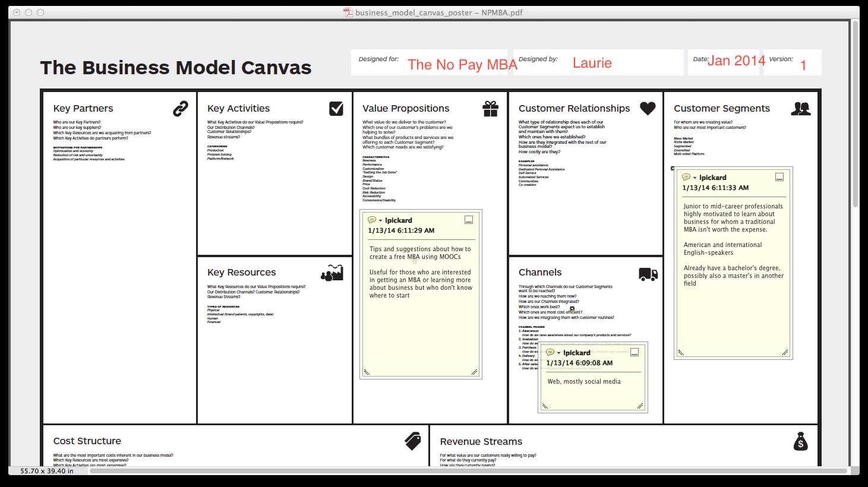Click the Designed for field 'The No Pay MBA'
868x487 pixels.
(x=462, y=65)
